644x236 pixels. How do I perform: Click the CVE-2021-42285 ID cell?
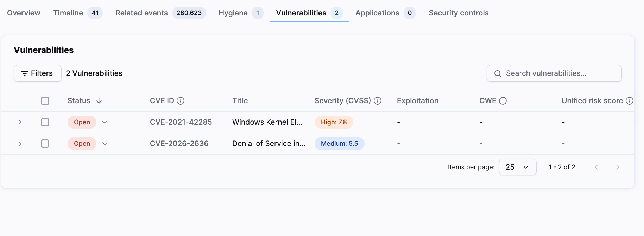[x=181, y=122]
